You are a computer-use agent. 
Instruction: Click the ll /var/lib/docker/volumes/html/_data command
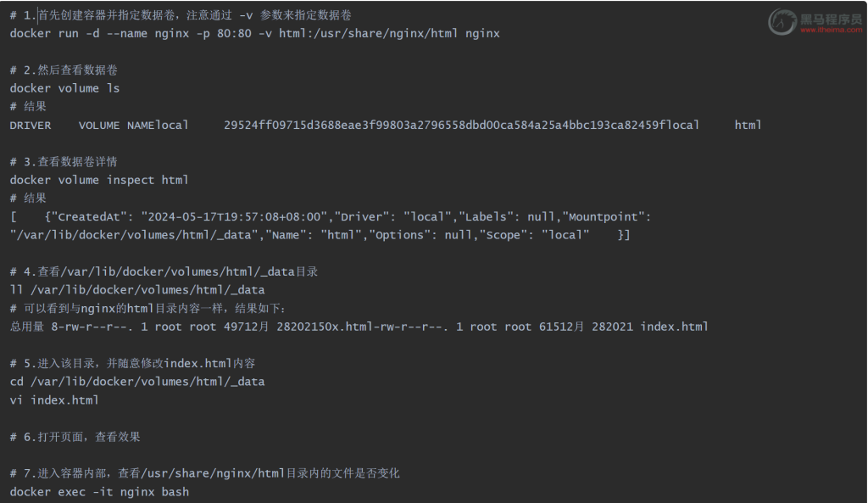[x=137, y=290]
